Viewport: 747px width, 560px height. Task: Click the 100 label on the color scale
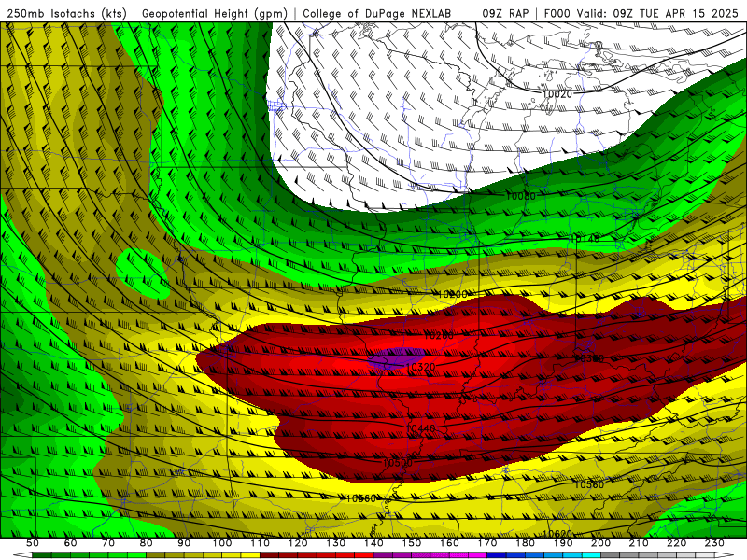(222, 543)
